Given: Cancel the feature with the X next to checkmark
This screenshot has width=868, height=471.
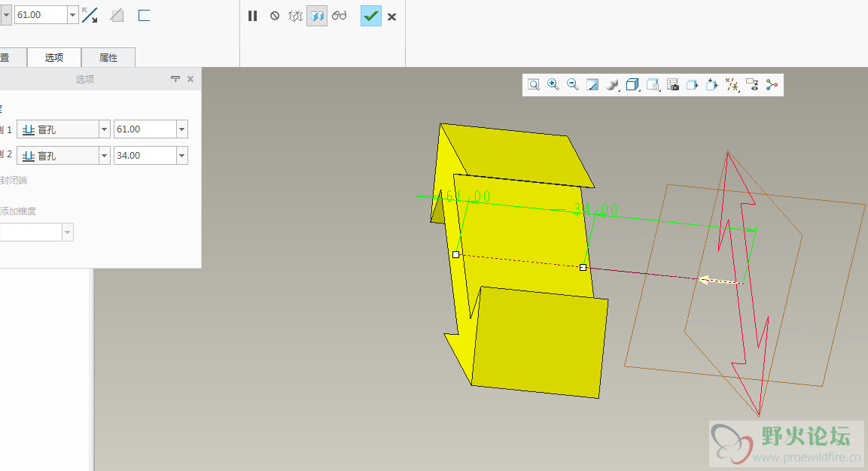Looking at the screenshot, I should point(392,17).
